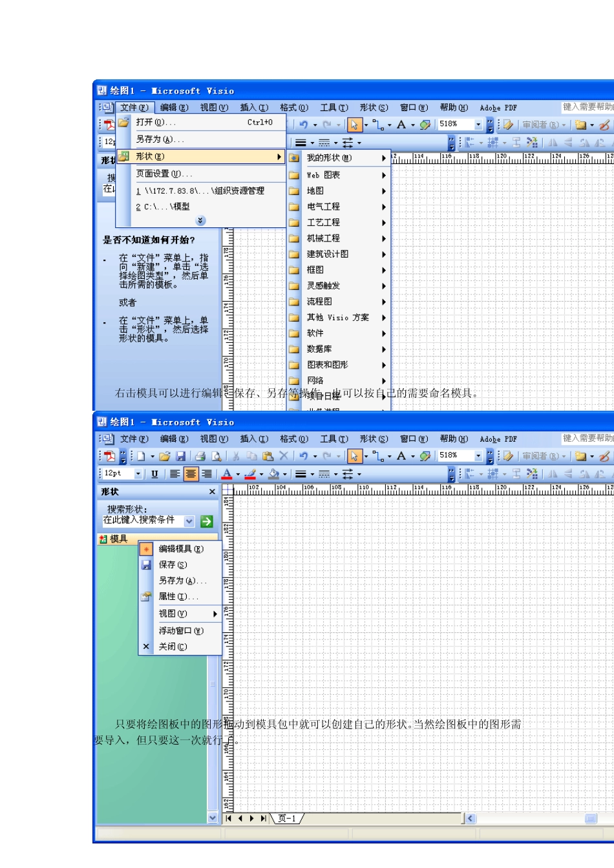Viewport: 614px width, 868px height.
Task: Toggle Pointer tool in upper window
Action: [x=354, y=125]
